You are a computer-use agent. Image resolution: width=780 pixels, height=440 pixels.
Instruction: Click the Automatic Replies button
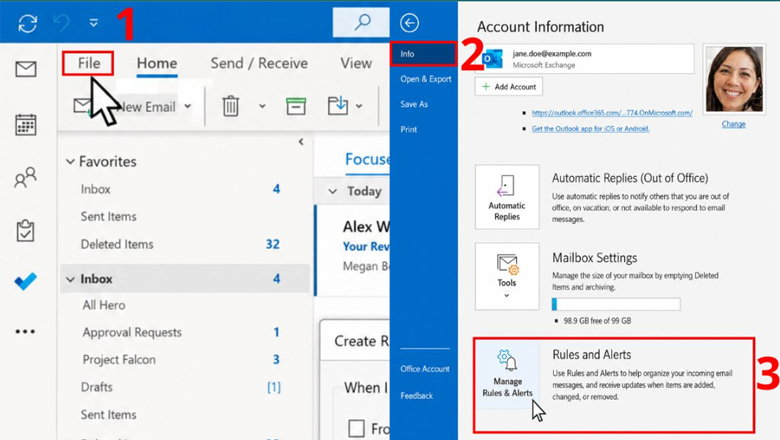(507, 197)
